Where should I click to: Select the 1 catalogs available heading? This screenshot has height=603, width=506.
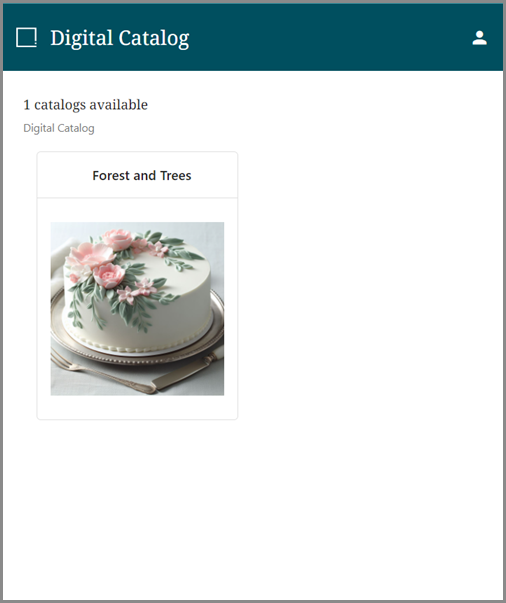click(x=85, y=105)
